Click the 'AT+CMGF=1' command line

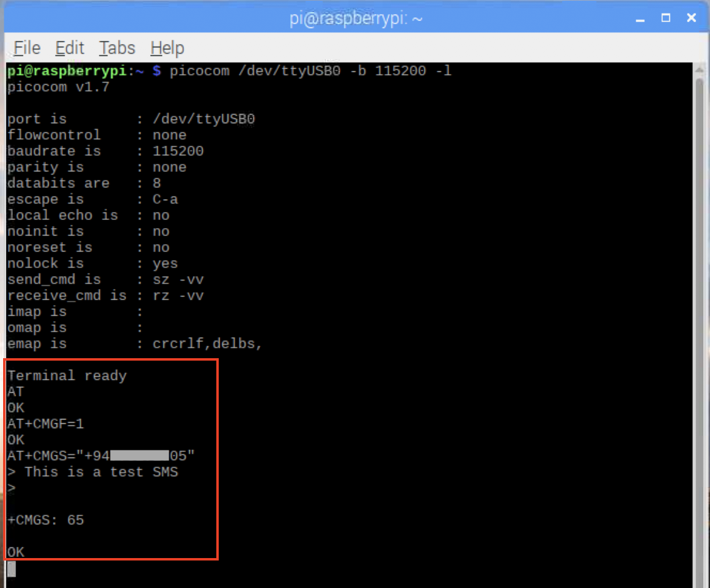point(46,424)
